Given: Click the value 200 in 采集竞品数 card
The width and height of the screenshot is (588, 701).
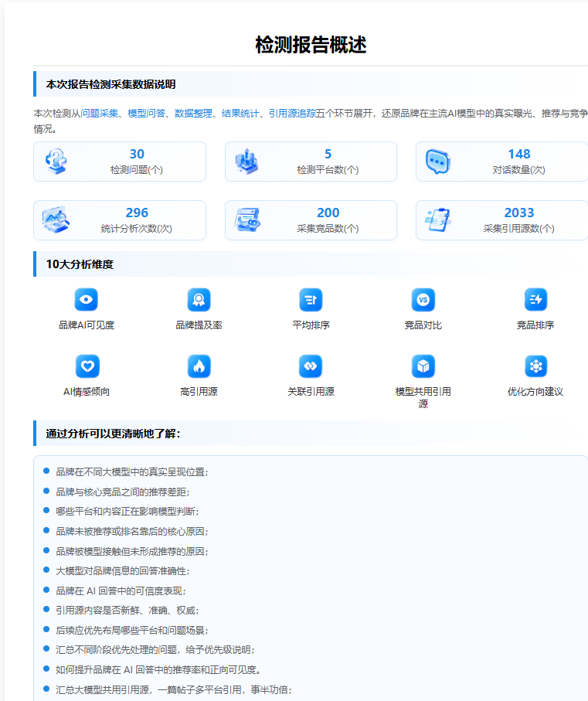Looking at the screenshot, I should pyautogui.click(x=328, y=213).
